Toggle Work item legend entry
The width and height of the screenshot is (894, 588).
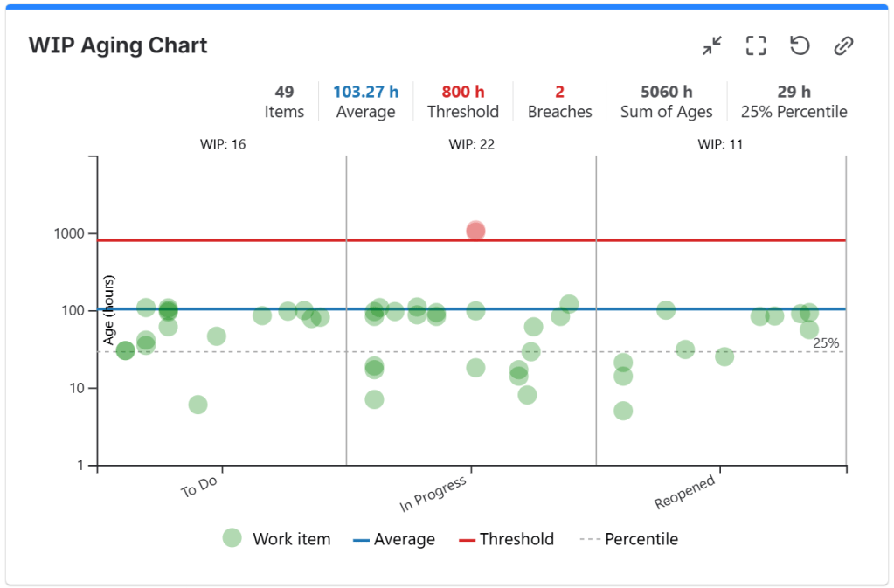tap(276, 539)
